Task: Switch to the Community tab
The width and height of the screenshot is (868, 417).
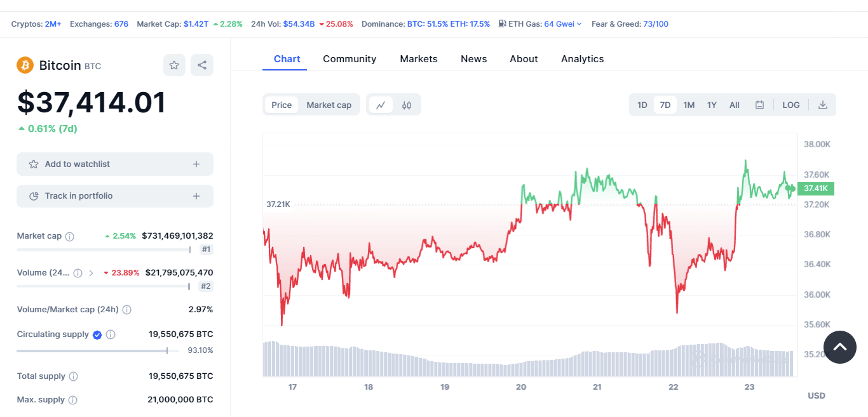Action: coord(349,59)
